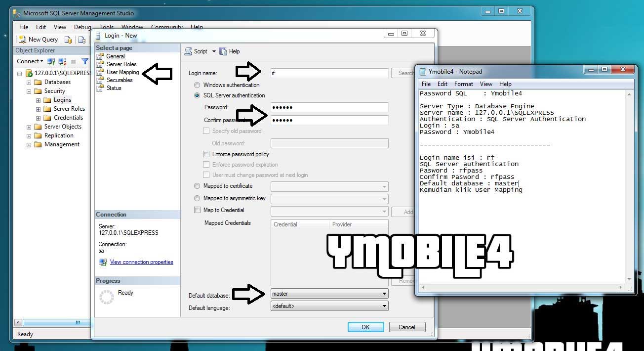Click the Filter funnel icon in Object Explorer

[x=85, y=61]
